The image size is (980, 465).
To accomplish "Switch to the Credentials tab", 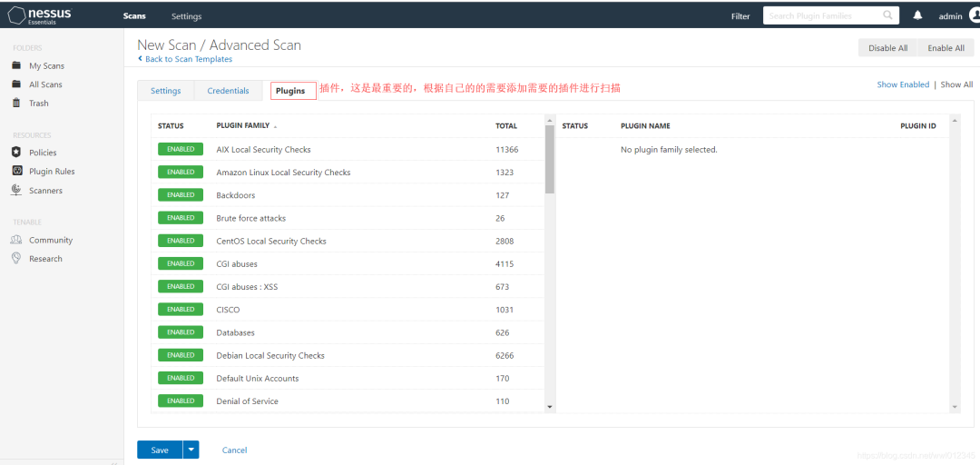I will (x=228, y=91).
